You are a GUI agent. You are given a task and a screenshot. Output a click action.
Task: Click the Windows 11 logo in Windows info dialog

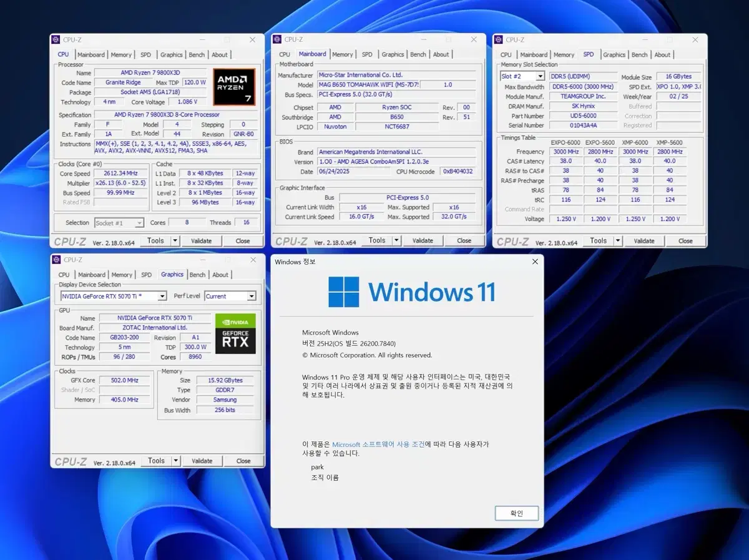click(x=412, y=292)
